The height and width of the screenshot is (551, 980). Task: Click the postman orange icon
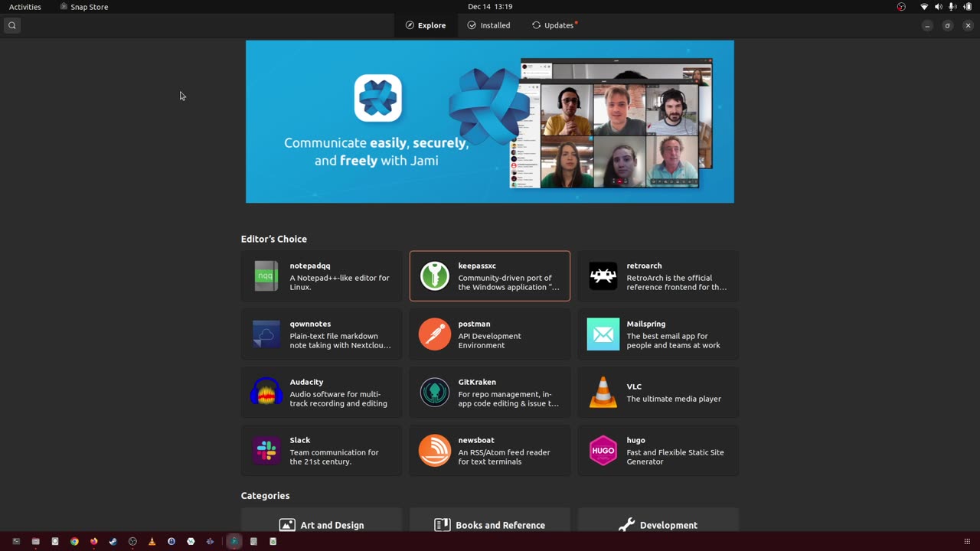pyautogui.click(x=434, y=334)
